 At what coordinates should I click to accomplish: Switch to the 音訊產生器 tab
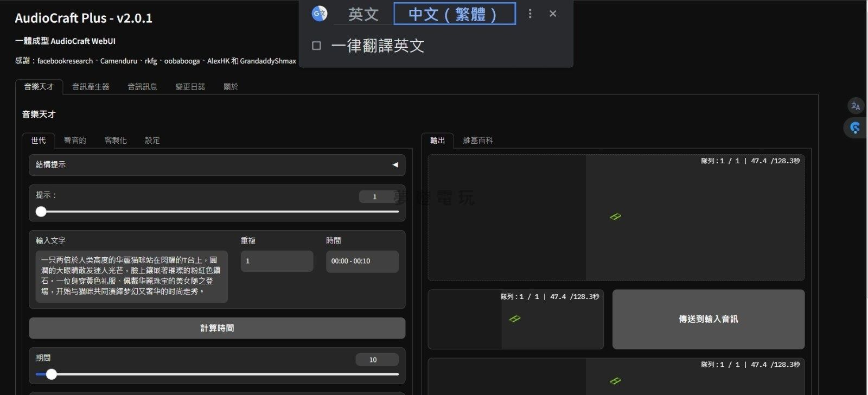click(91, 87)
